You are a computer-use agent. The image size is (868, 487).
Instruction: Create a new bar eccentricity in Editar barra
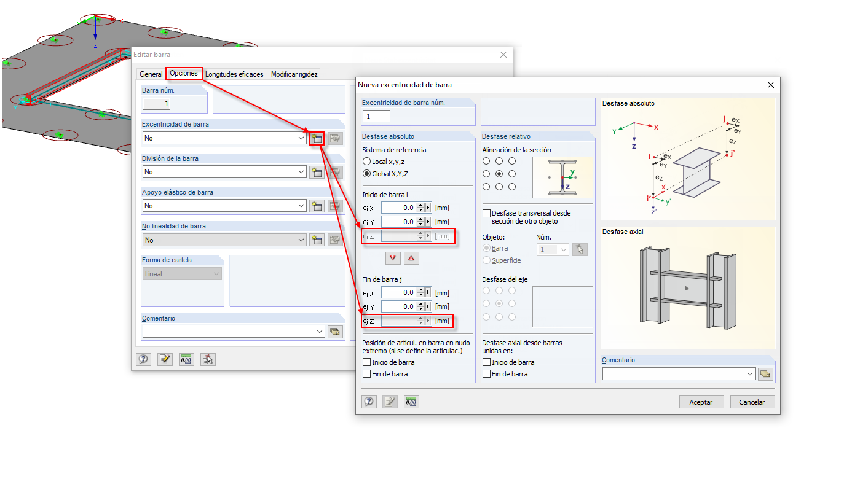(x=317, y=138)
